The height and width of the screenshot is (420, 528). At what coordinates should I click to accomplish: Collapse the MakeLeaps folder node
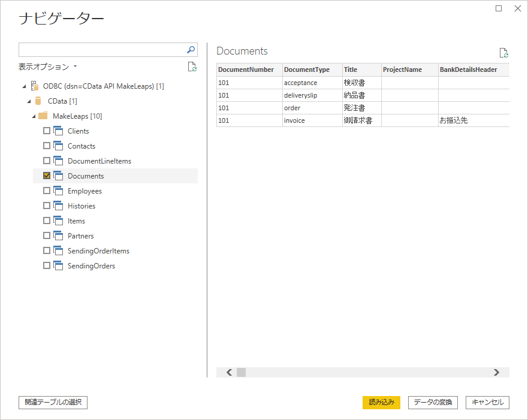click(x=34, y=116)
